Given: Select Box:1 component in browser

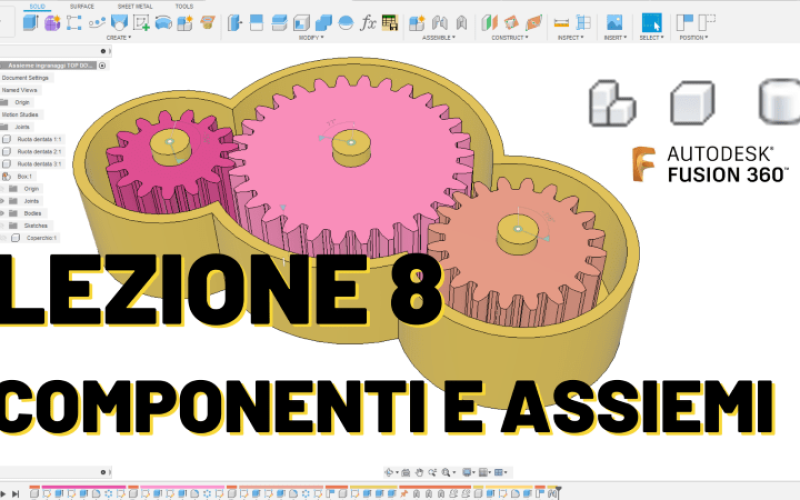Looking at the screenshot, I should pyautogui.click(x=24, y=177).
